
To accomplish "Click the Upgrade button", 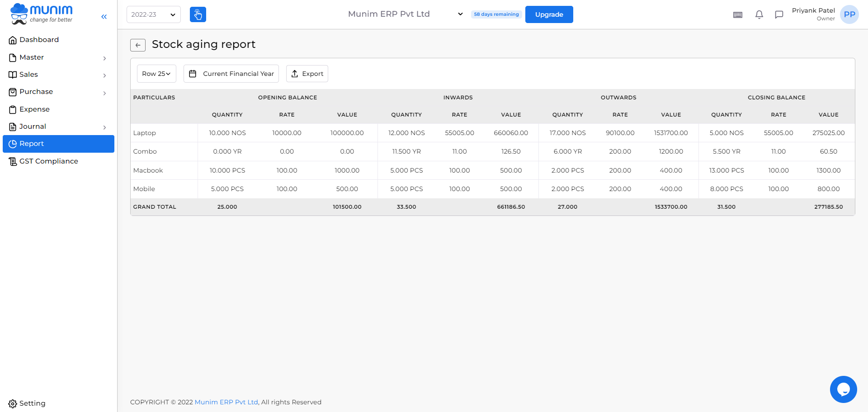I will (549, 14).
